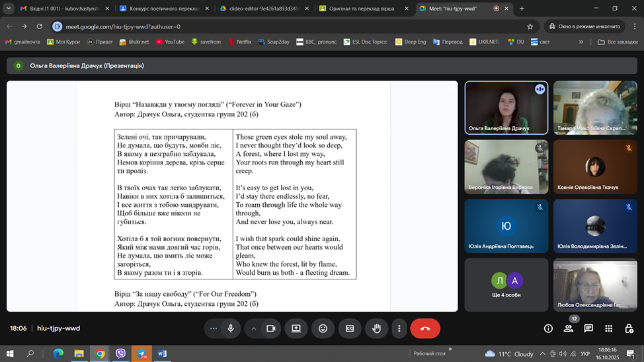The width and height of the screenshot is (644, 362).
Task: Select Ксенія Олексіївна Ткачук video tile
Action: (595, 166)
